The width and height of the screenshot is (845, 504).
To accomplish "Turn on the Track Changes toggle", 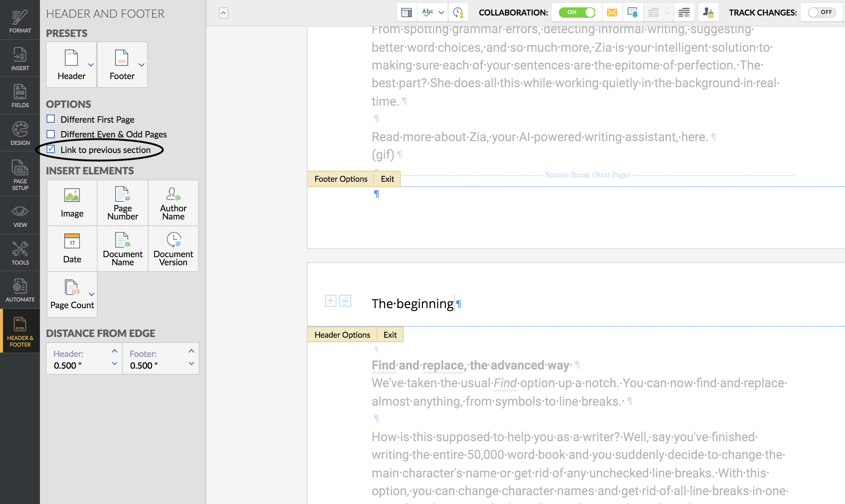I will click(821, 13).
